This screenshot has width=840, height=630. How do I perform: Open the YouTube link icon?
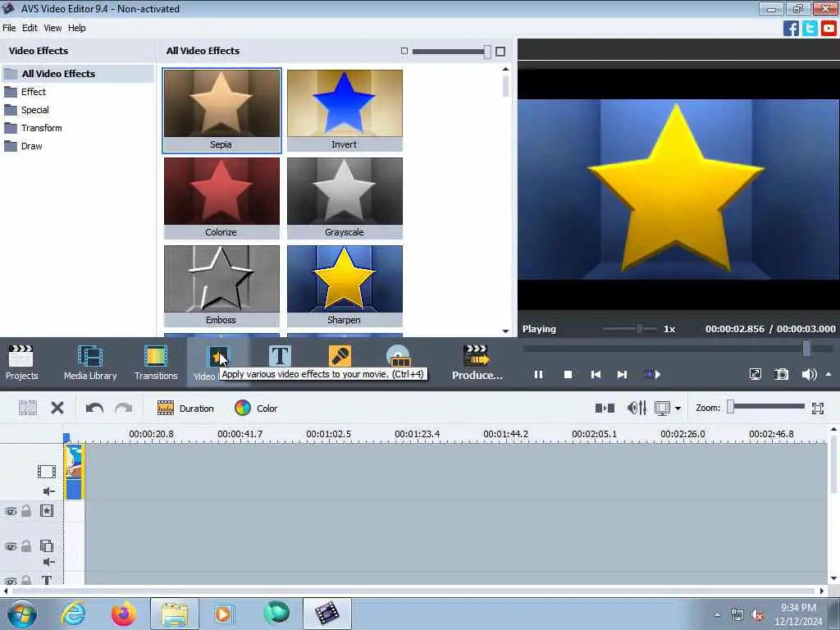pos(829,28)
